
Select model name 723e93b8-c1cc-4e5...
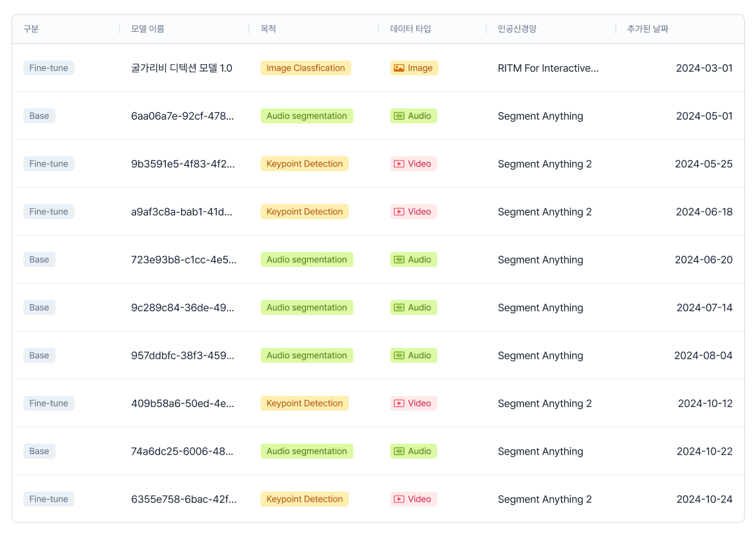pyautogui.click(x=184, y=260)
